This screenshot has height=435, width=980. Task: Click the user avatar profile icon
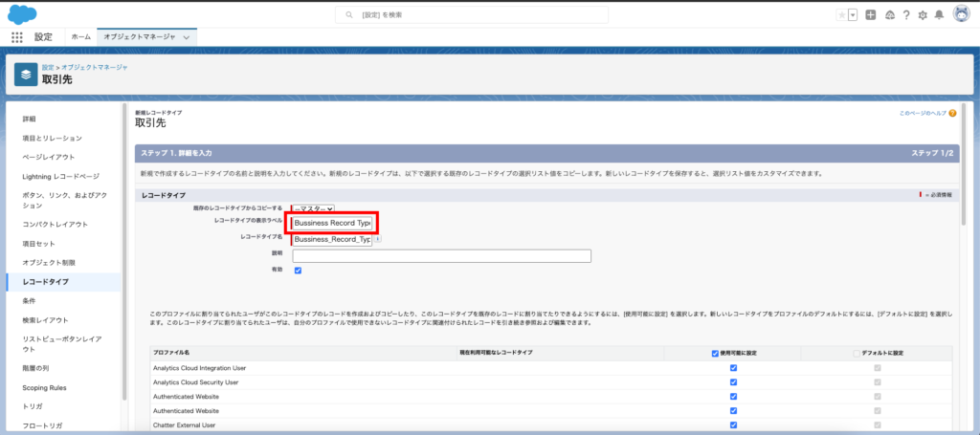(x=961, y=14)
